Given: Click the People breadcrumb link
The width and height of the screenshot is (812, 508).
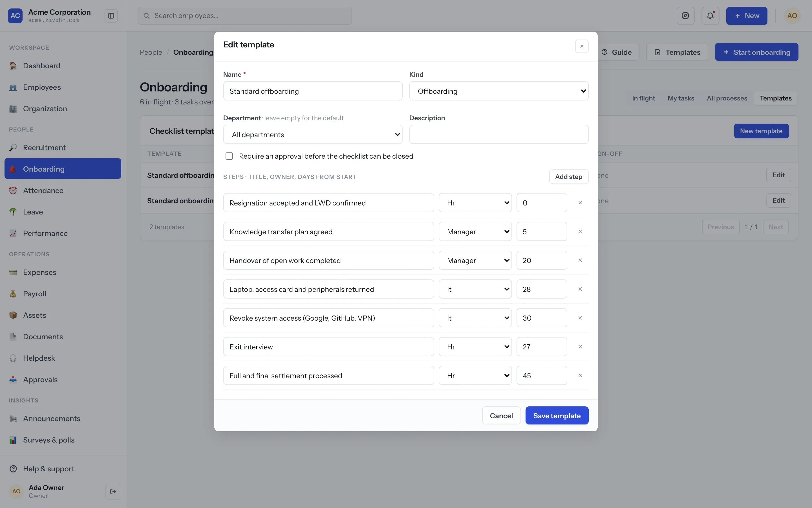Looking at the screenshot, I should (x=151, y=52).
